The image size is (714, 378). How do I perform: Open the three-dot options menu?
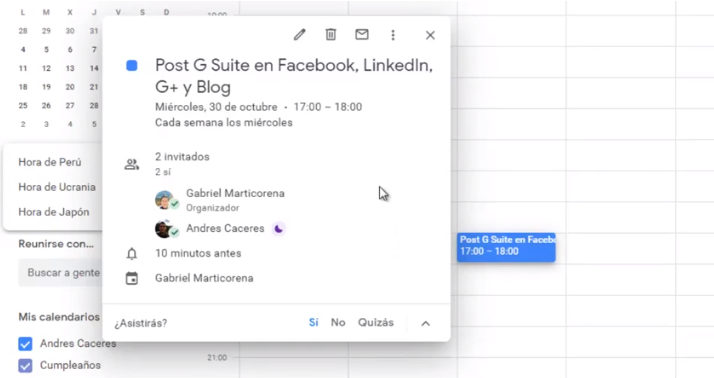tap(393, 35)
